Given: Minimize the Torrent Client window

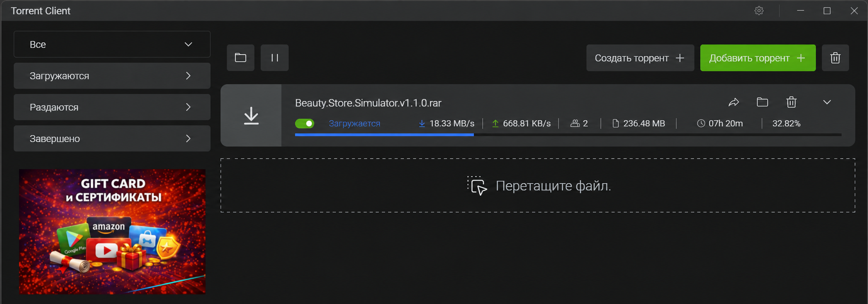Looking at the screenshot, I should tap(800, 11).
